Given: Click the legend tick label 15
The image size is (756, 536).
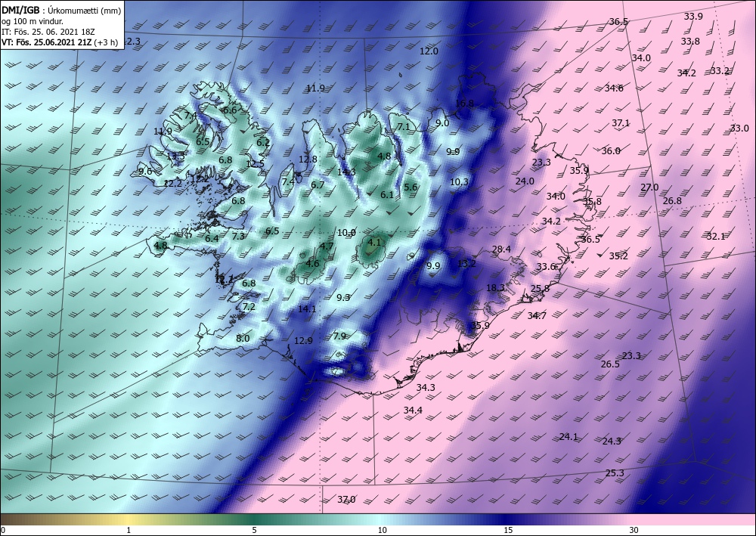Looking at the screenshot, I should [508, 531].
